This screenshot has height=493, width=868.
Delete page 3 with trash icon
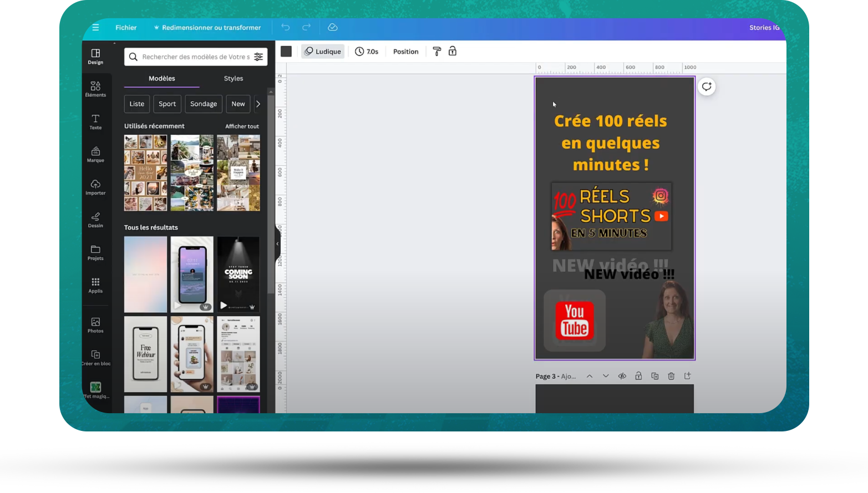pyautogui.click(x=671, y=376)
